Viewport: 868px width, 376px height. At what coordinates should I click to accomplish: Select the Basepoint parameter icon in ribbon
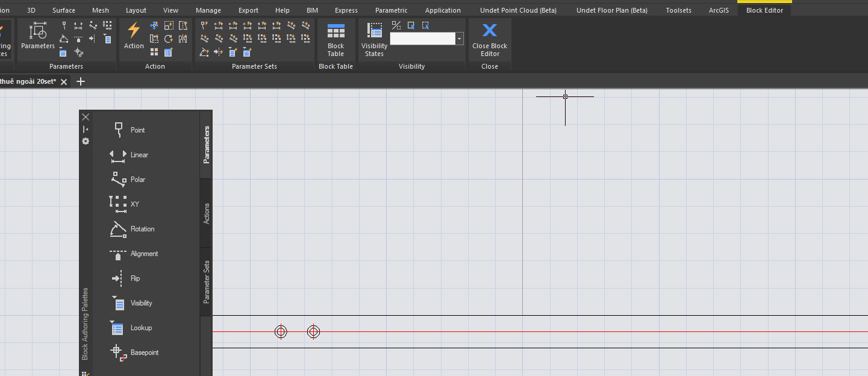79,52
